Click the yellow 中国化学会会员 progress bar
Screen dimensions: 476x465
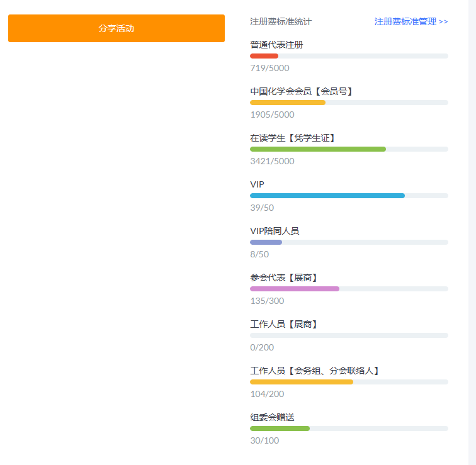click(349, 103)
